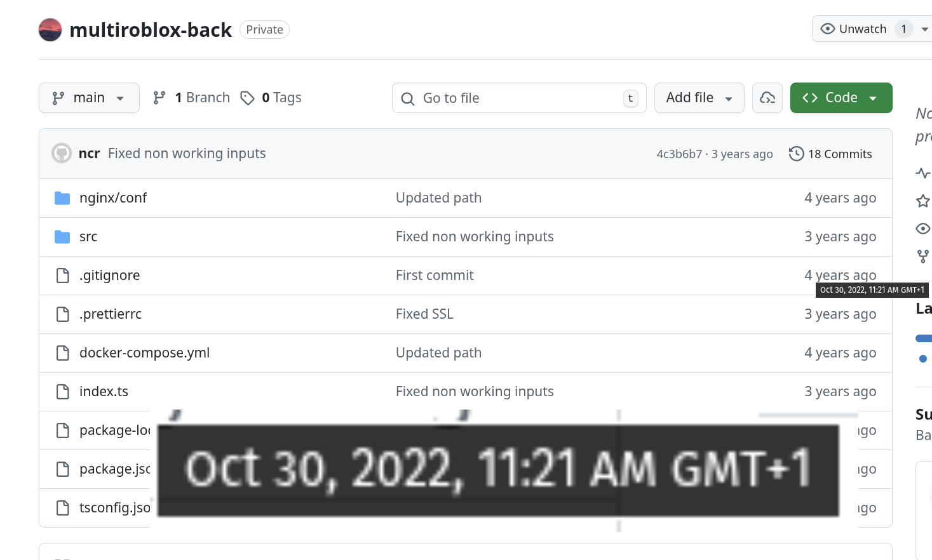Open the green Code dropdown
Image resolution: width=932 pixels, height=560 pixels.
coord(841,98)
